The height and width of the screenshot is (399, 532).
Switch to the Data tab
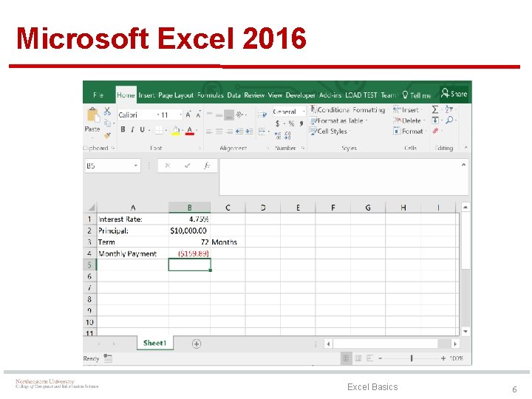pos(233,95)
